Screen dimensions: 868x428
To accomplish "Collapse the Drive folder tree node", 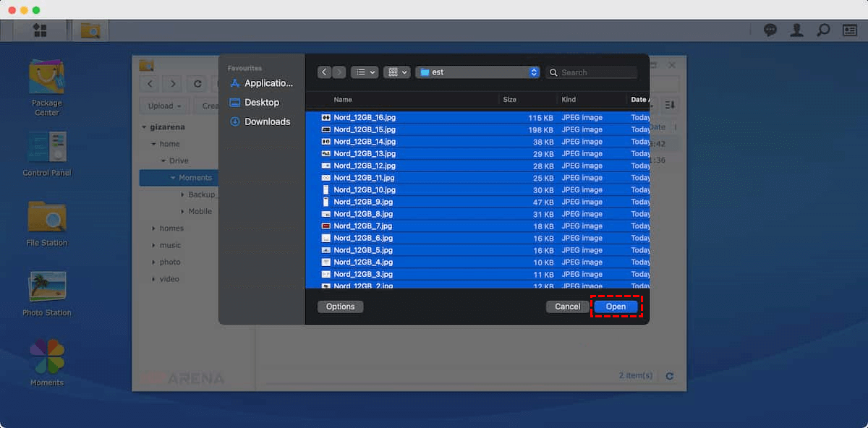I will click(x=163, y=160).
